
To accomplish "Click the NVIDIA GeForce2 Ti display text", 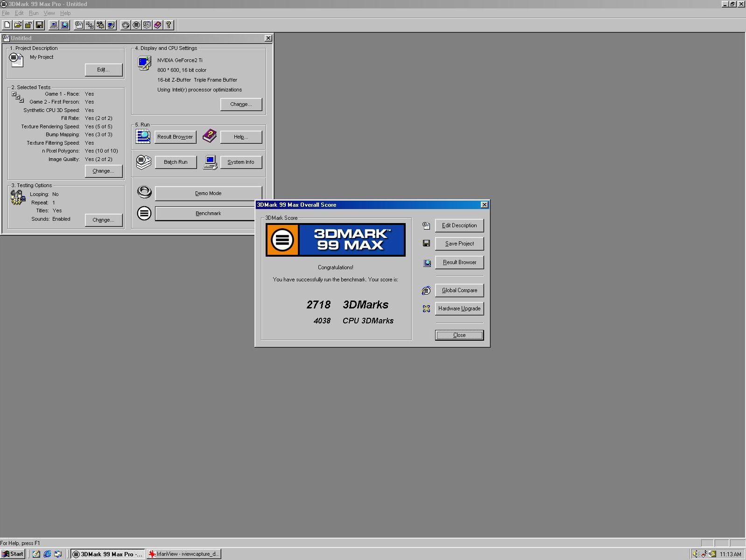I will 180,60.
